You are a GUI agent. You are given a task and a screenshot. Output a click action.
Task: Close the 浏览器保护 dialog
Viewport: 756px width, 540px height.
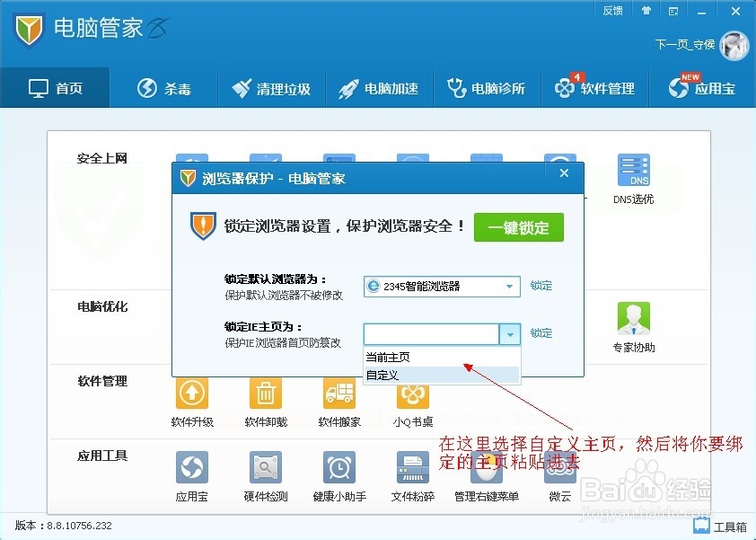(x=564, y=173)
